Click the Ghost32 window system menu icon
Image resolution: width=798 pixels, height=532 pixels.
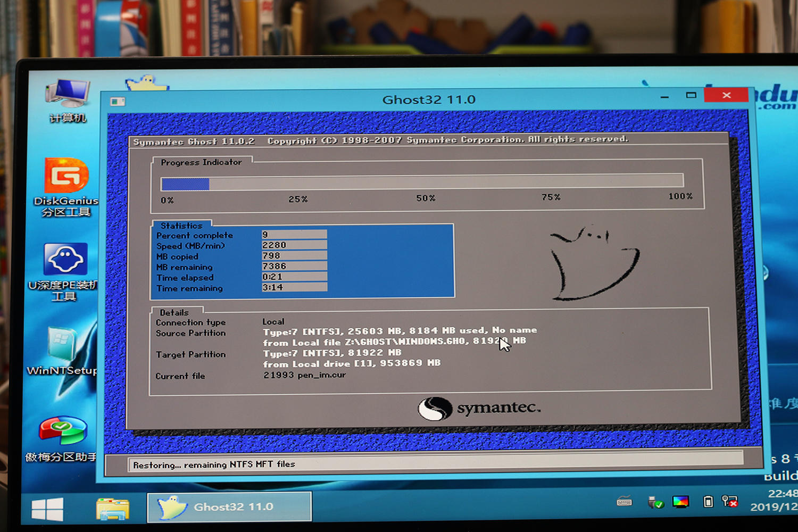118,101
